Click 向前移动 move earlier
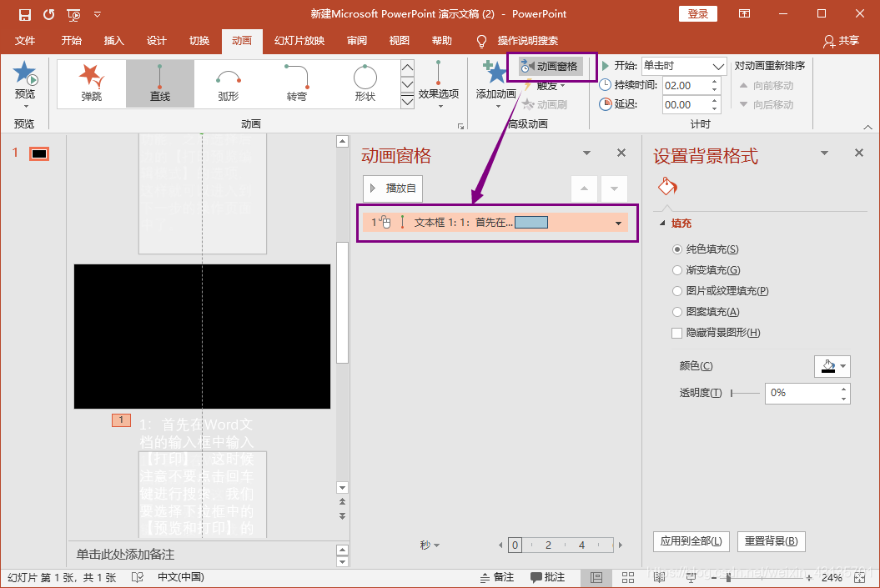This screenshot has height=588, width=880. pyautogui.click(x=767, y=85)
